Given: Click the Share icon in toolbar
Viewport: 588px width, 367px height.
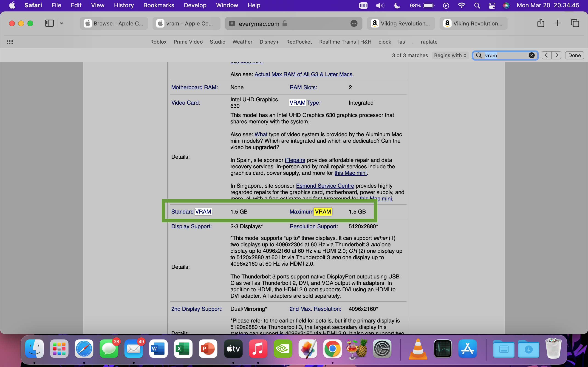Looking at the screenshot, I should pyautogui.click(x=541, y=23).
